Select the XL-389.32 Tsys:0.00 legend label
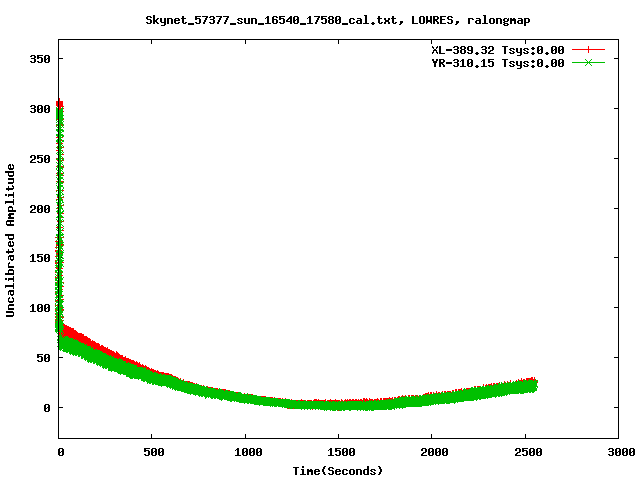 pyautogui.click(x=498, y=50)
